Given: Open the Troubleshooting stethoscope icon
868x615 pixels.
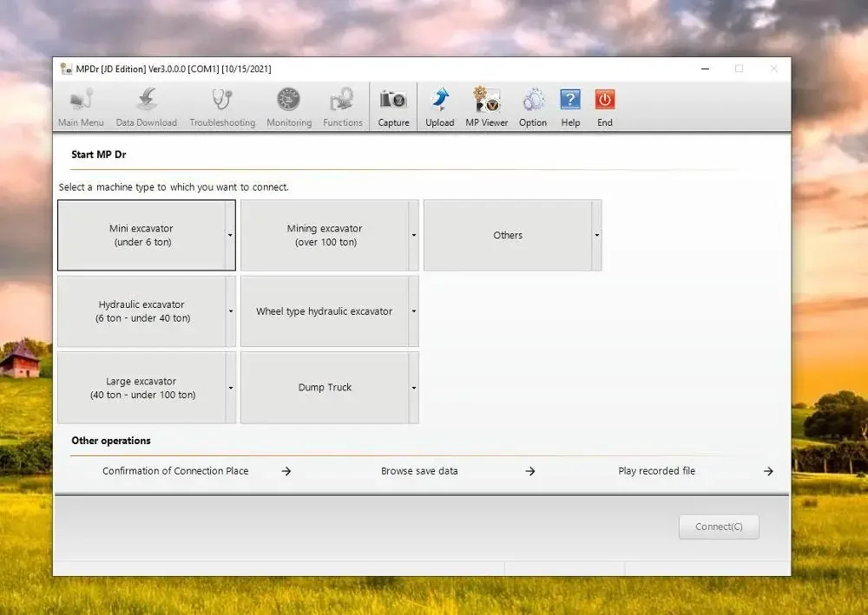Looking at the screenshot, I should pos(222,101).
